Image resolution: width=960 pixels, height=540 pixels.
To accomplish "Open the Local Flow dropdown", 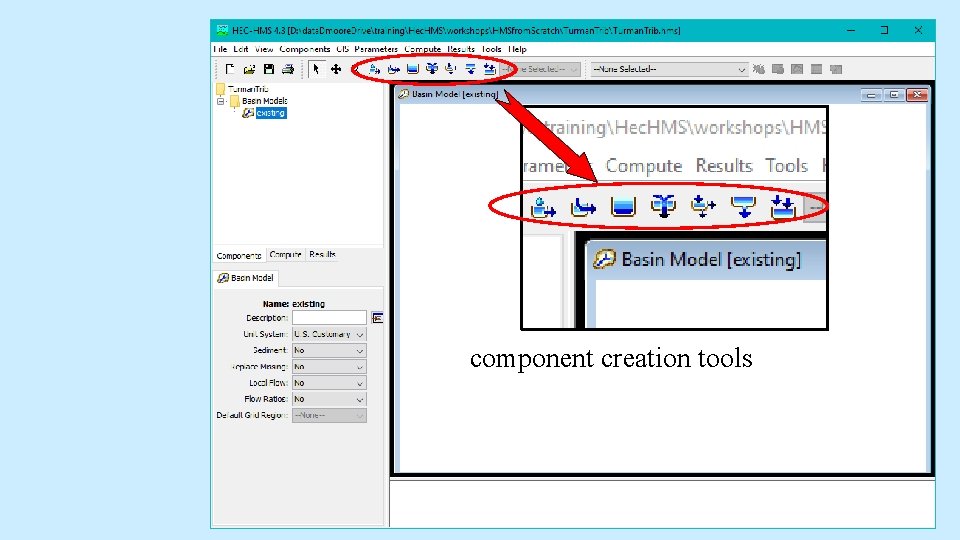I will point(329,383).
